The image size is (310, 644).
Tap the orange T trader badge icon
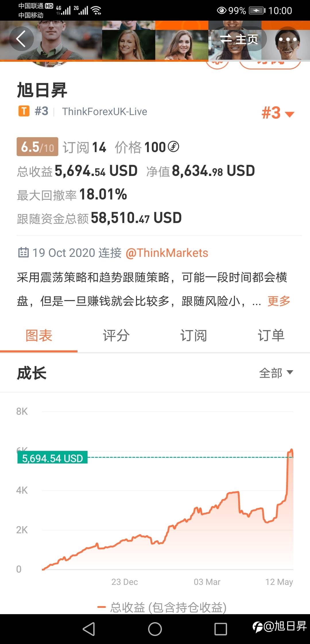tap(24, 111)
